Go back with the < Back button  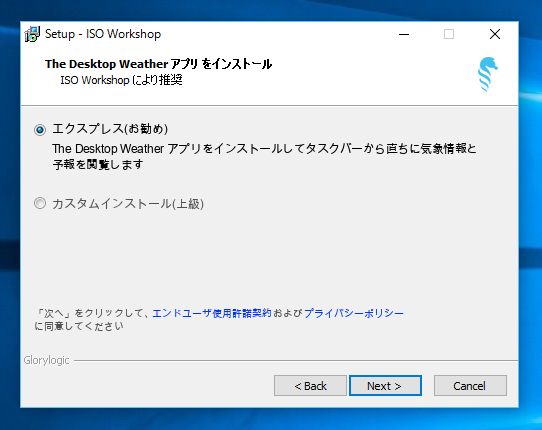click(310, 385)
